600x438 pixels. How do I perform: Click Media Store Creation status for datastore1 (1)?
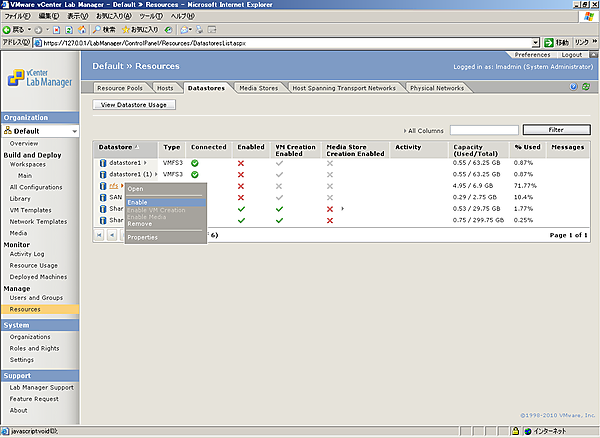[330, 174]
